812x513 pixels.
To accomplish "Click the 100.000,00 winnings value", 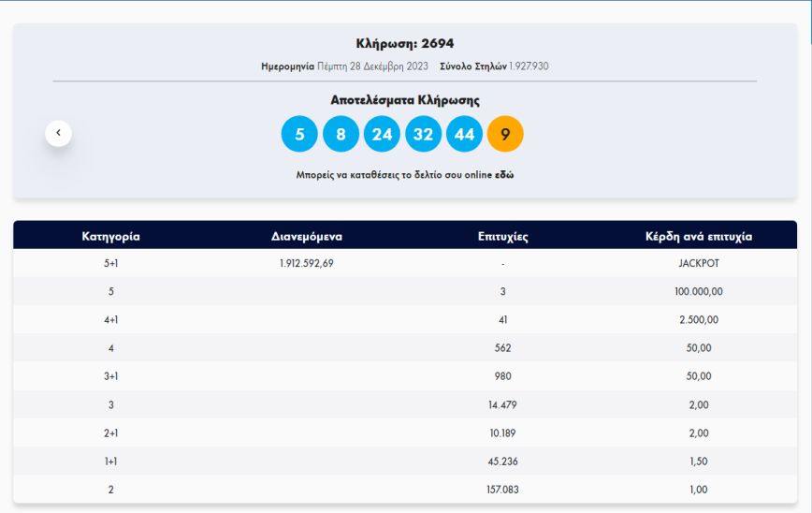I will (x=698, y=291).
